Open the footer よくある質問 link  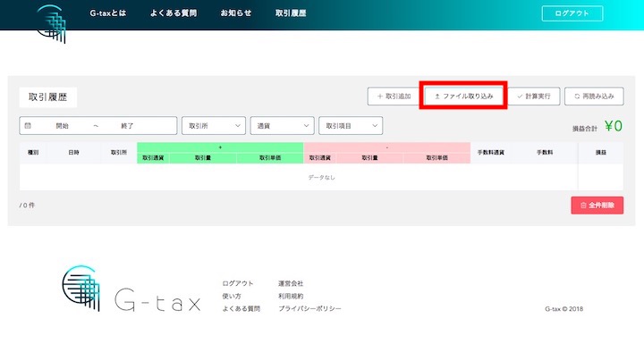pyautogui.click(x=241, y=308)
